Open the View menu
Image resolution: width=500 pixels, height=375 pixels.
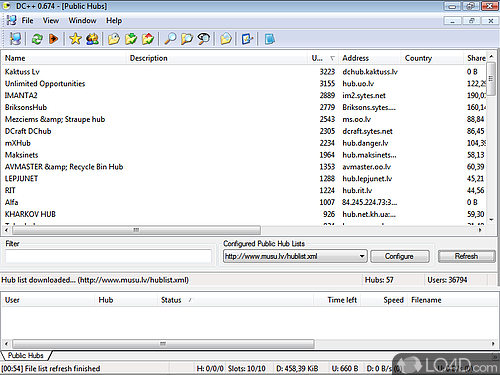pos(51,21)
